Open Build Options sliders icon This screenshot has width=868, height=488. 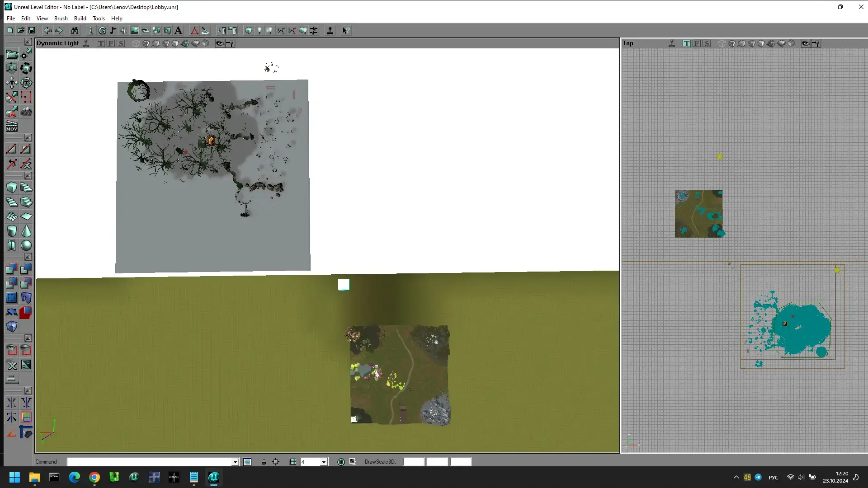click(x=314, y=30)
